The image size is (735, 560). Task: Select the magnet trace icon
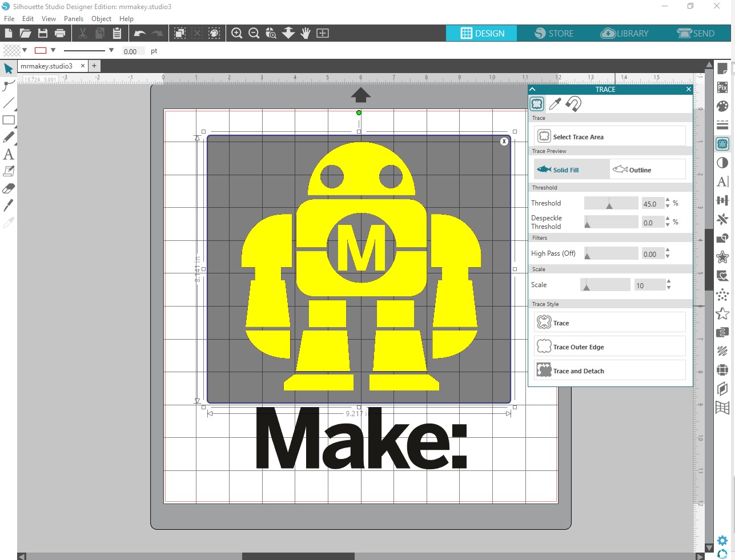point(573,104)
